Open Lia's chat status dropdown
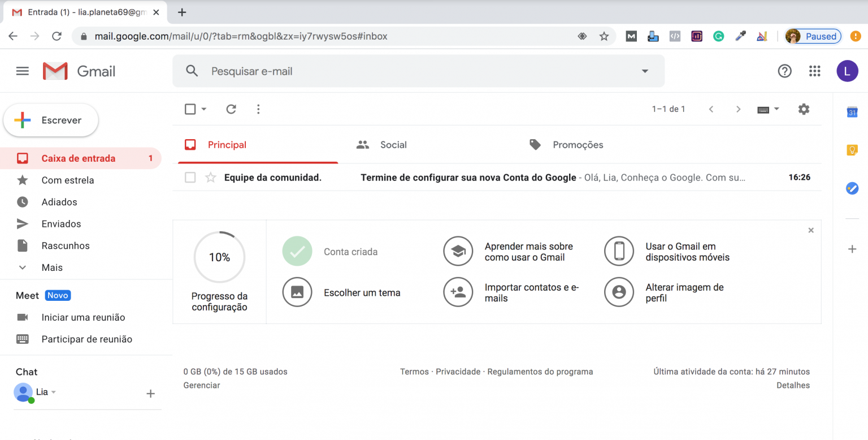 point(54,392)
